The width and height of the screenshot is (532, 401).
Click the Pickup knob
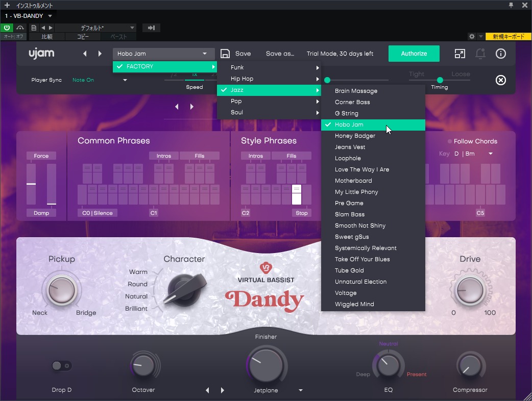(61, 290)
